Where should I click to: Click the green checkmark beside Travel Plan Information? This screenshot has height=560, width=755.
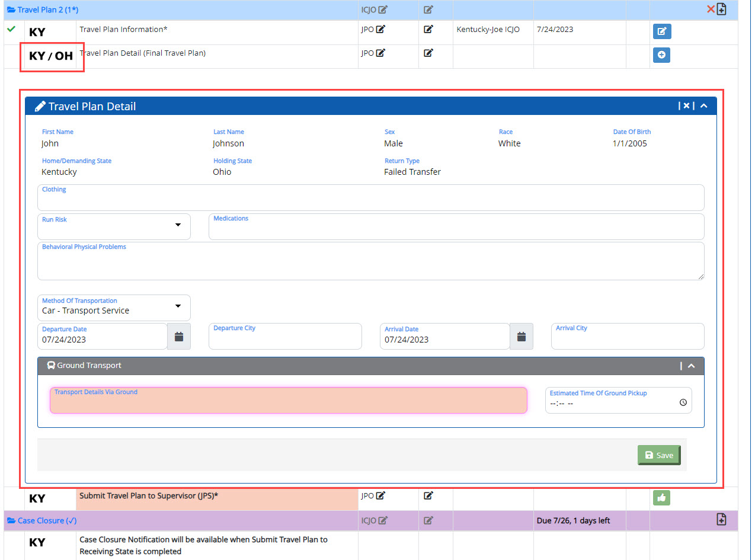pyautogui.click(x=11, y=28)
